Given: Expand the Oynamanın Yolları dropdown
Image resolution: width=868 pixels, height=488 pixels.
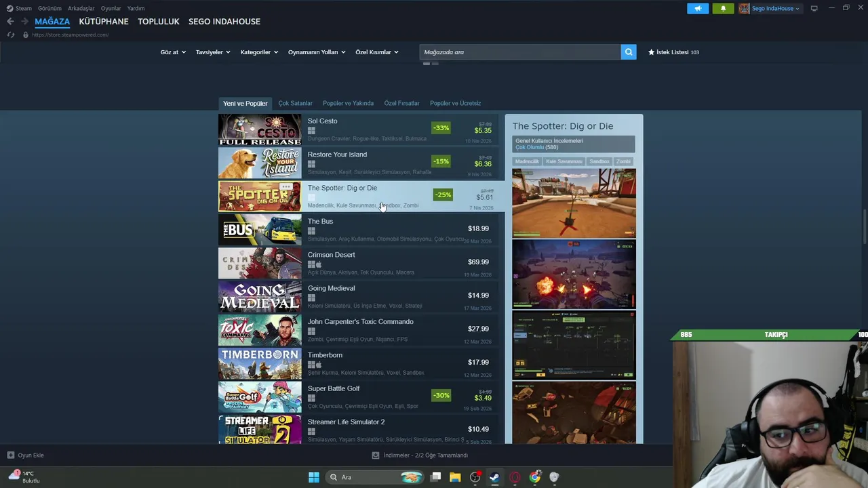Looking at the screenshot, I should pyautogui.click(x=317, y=52).
